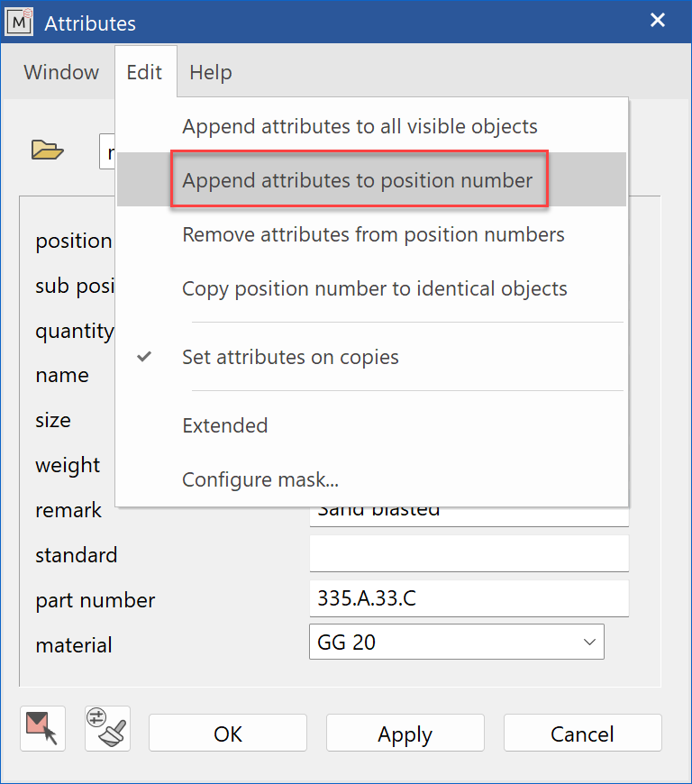Choose Append attributes to all visible objects
This screenshot has width=692, height=784.
click(371, 126)
